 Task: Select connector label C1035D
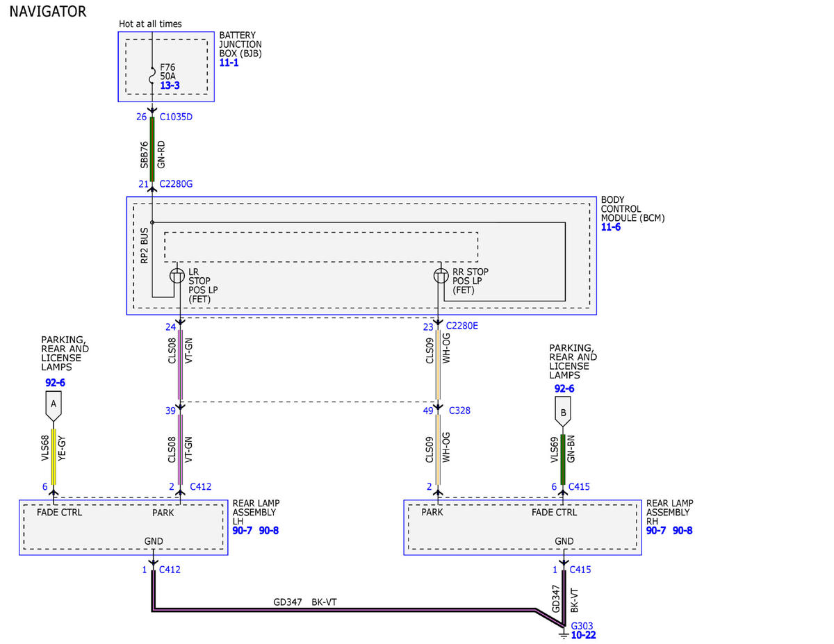(176, 117)
